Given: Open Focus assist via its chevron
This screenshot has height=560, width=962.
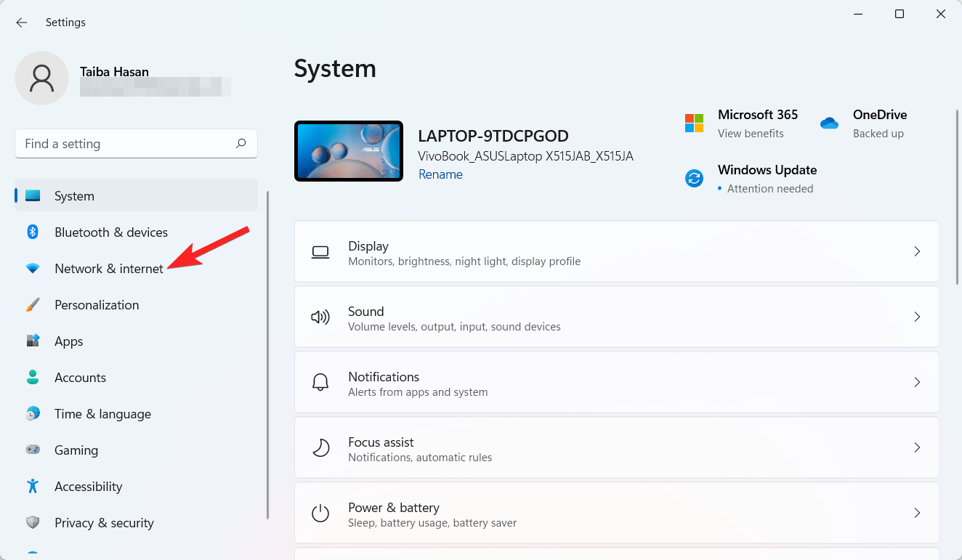Looking at the screenshot, I should tap(917, 447).
